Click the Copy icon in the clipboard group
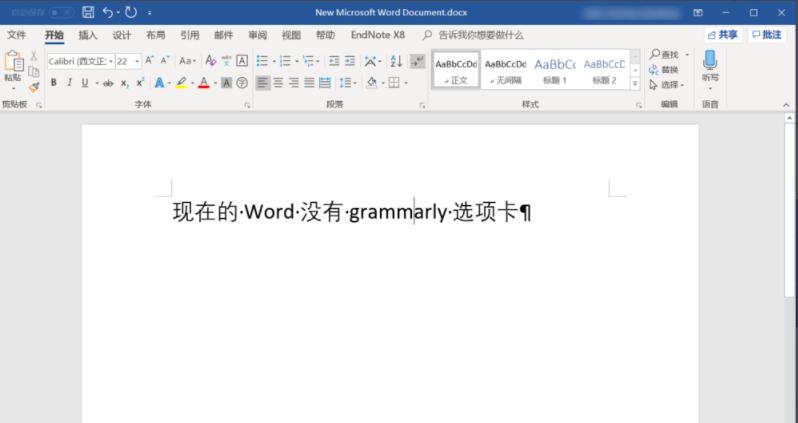The image size is (798, 423). [34, 71]
